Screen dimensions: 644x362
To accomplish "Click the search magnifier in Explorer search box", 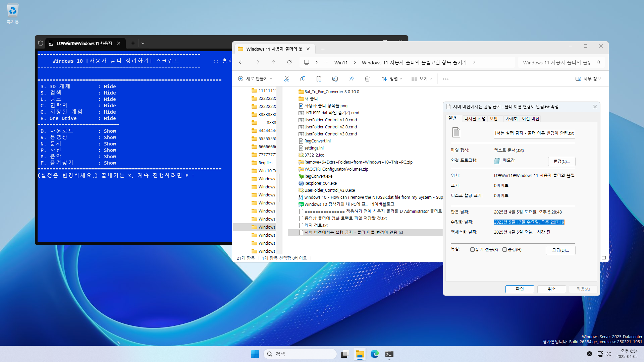I will click(x=599, y=63).
